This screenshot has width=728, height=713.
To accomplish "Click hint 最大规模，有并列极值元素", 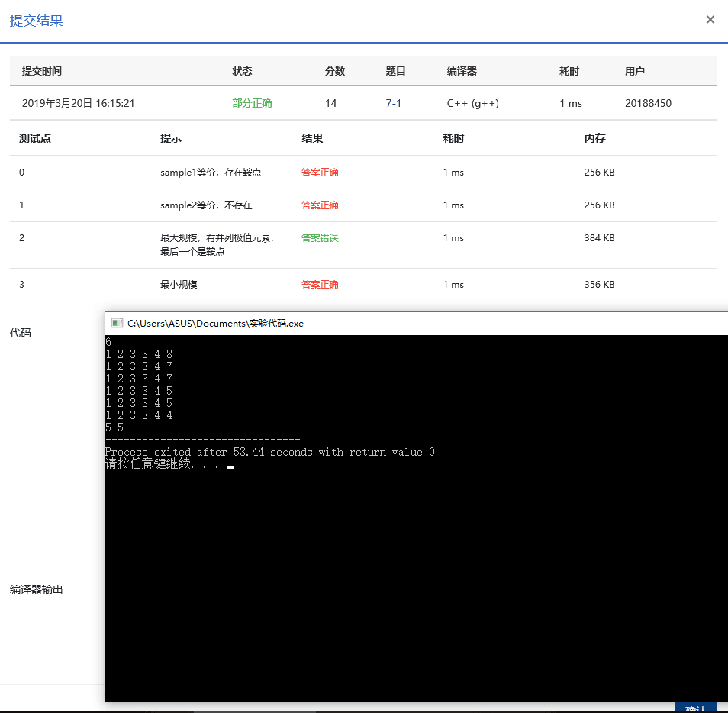I will click(217, 238).
